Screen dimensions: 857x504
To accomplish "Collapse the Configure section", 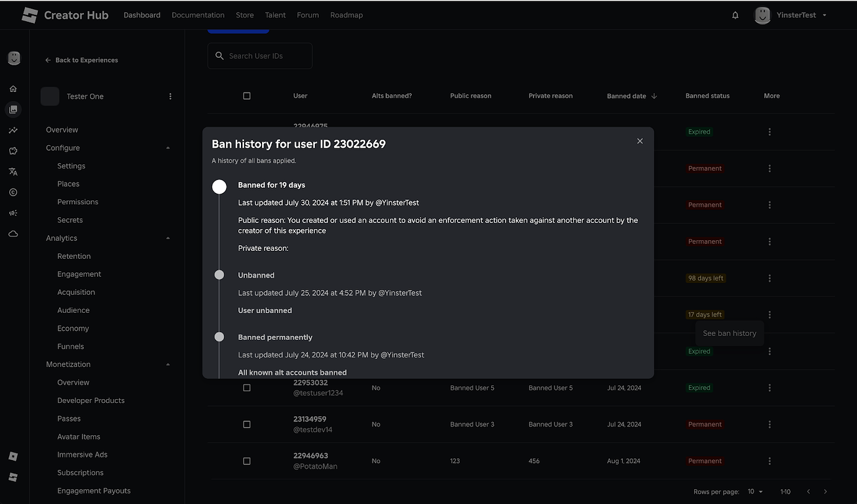I will (x=168, y=148).
